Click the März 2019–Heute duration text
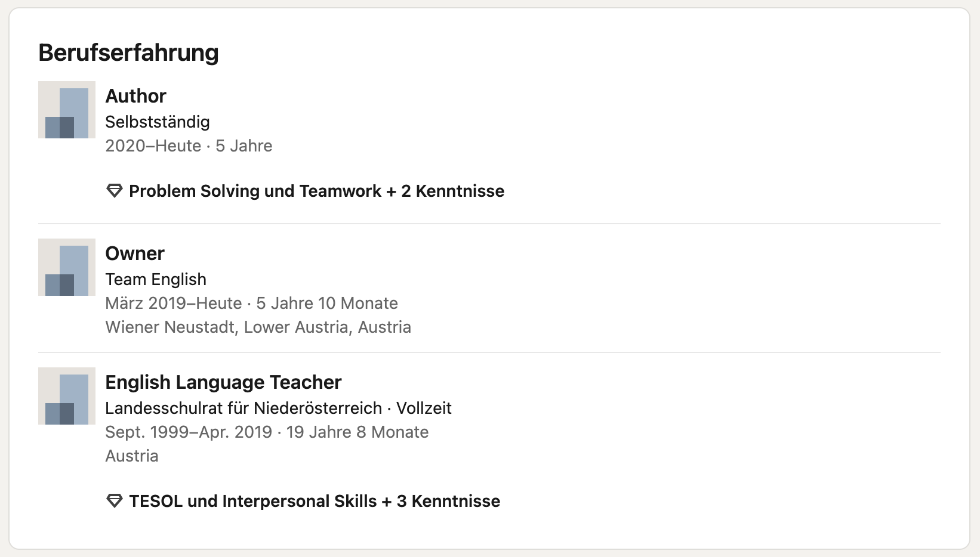Screen dimensions: 980x557 click(x=251, y=303)
